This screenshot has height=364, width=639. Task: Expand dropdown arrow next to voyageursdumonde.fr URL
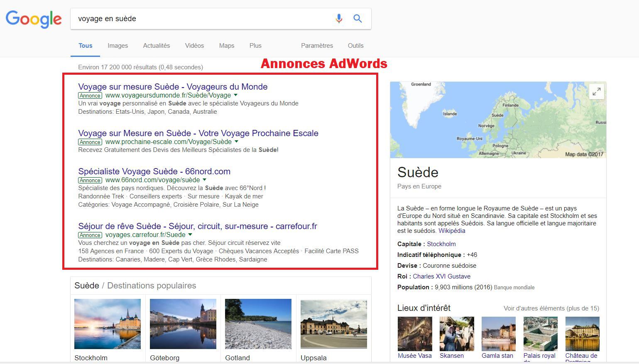coord(236,95)
